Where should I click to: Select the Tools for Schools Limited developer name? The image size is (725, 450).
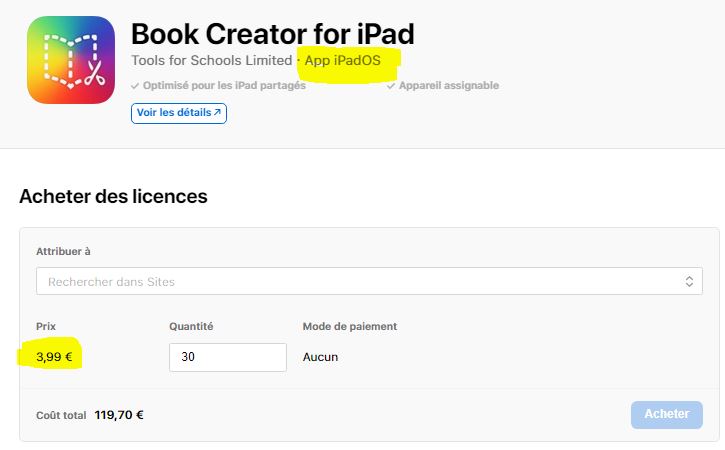[x=212, y=61]
